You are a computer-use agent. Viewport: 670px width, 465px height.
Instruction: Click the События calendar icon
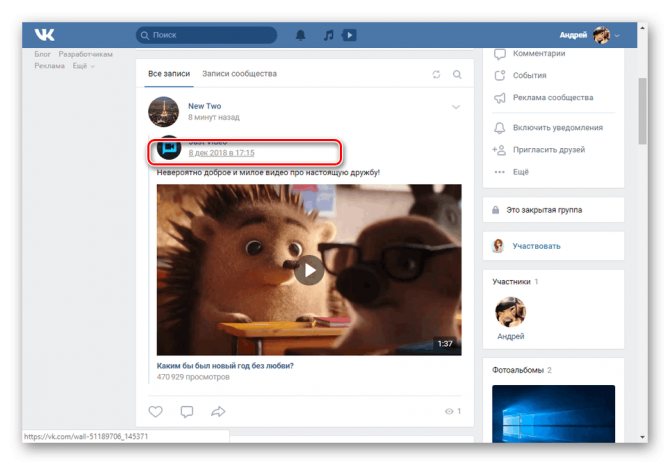pos(500,76)
